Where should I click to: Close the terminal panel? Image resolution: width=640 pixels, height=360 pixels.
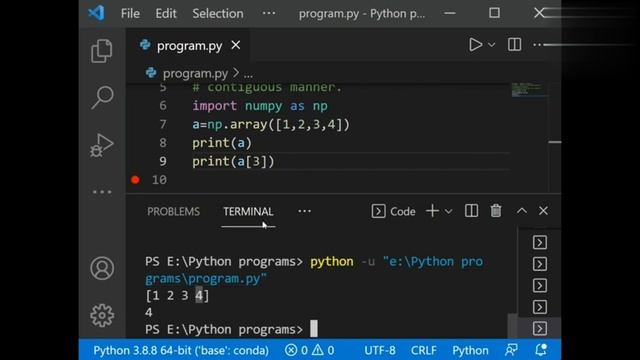point(543,211)
